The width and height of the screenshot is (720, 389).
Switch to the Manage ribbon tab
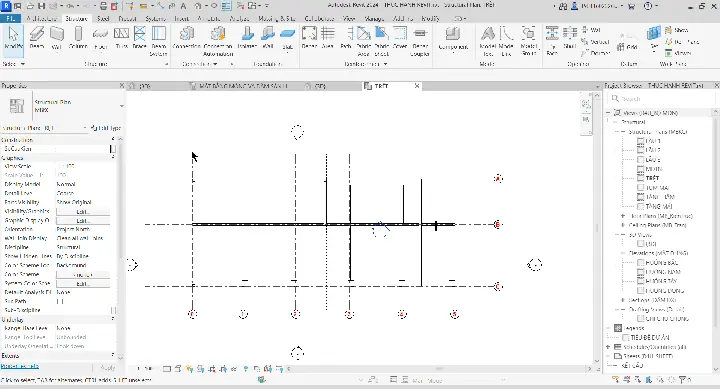(x=374, y=18)
